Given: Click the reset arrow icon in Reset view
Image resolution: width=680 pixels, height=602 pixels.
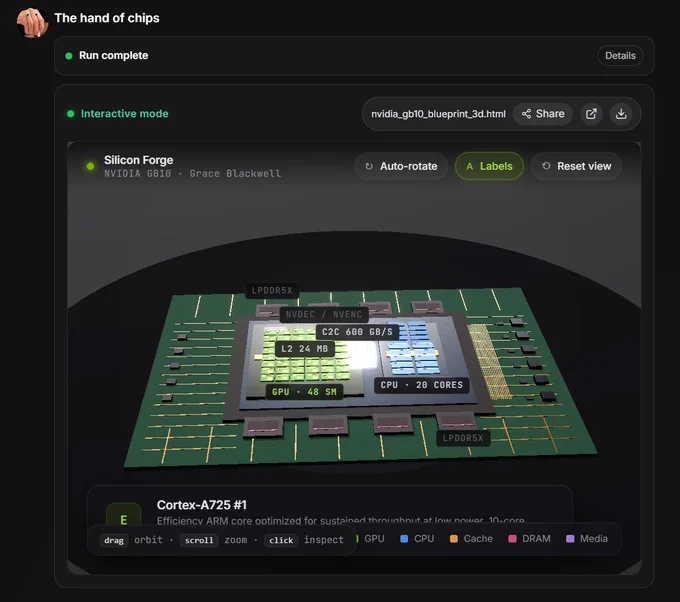Looking at the screenshot, I should (546, 166).
